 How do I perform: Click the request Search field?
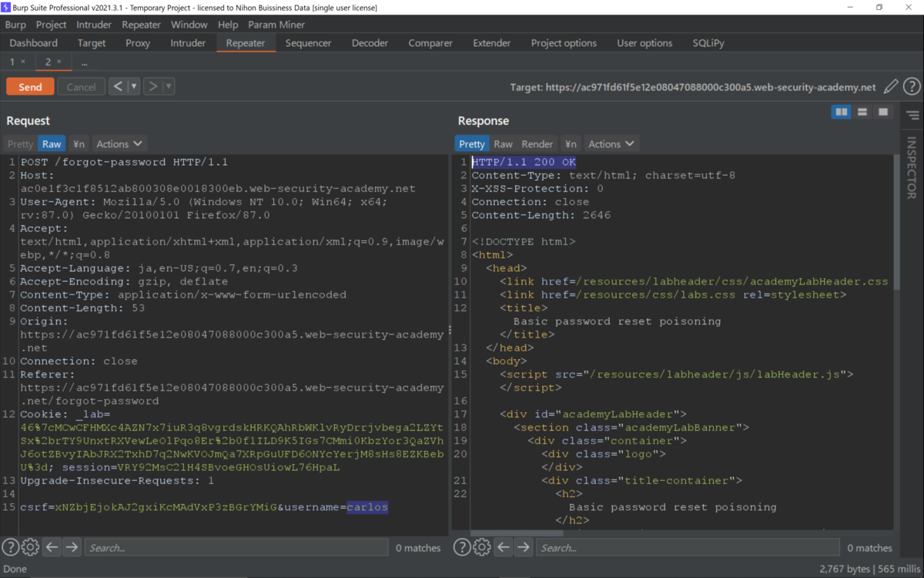pos(236,548)
